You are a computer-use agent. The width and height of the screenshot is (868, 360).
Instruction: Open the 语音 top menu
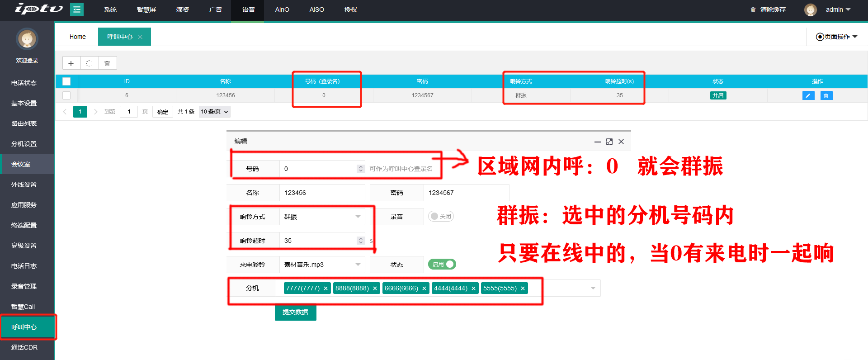point(248,9)
